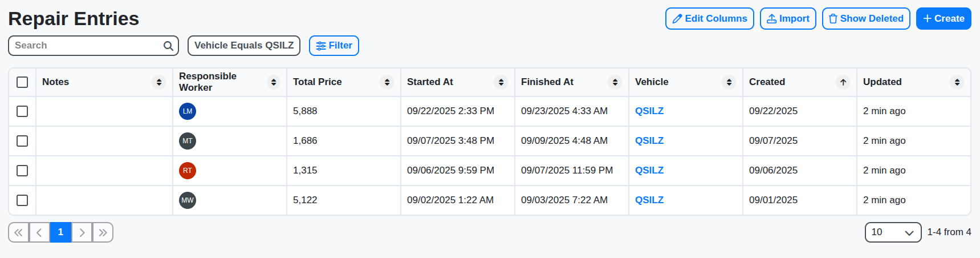Select the row with total price 1,315

[22, 171]
